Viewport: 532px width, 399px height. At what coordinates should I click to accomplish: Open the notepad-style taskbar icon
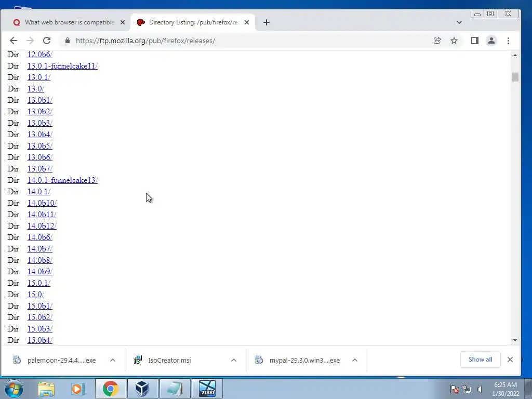pos(175,389)
